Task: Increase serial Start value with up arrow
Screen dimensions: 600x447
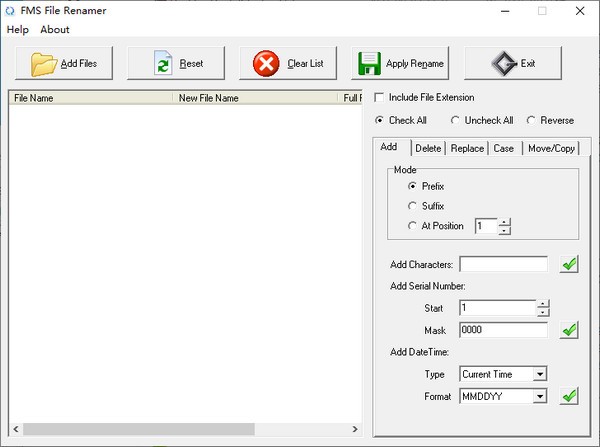Action: (x=543, y=304)
